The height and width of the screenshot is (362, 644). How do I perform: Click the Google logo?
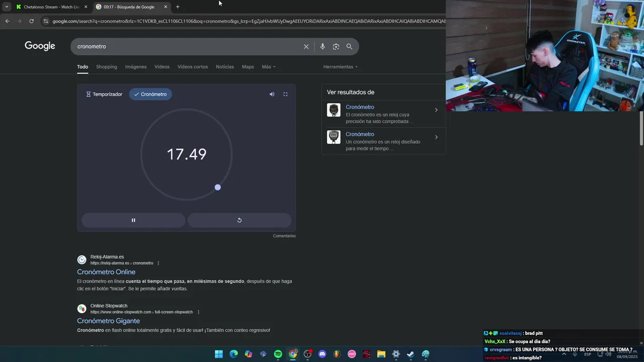point(40,46)
